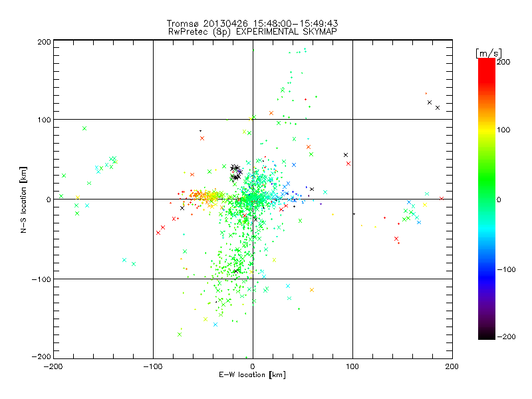This screenshot has height=399, width=532.
Task: Click the '[m/s]' colorbar unit label
Action: [489, 53]
